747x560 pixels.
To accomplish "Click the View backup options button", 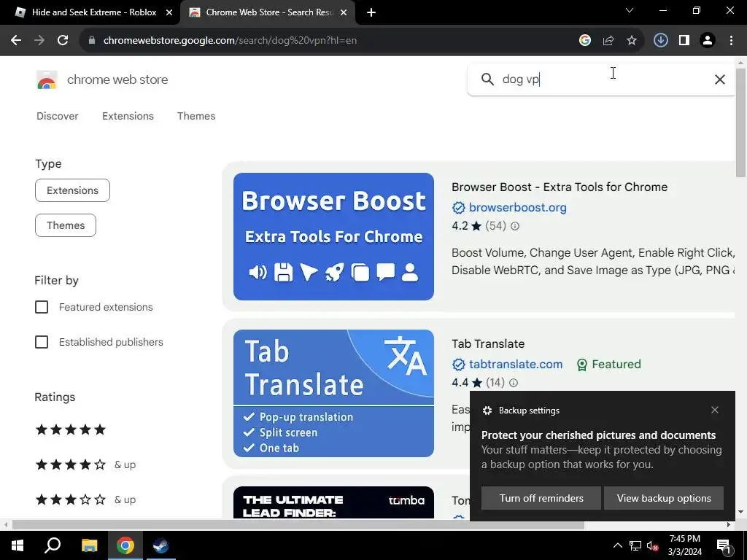I will (664, 498).
